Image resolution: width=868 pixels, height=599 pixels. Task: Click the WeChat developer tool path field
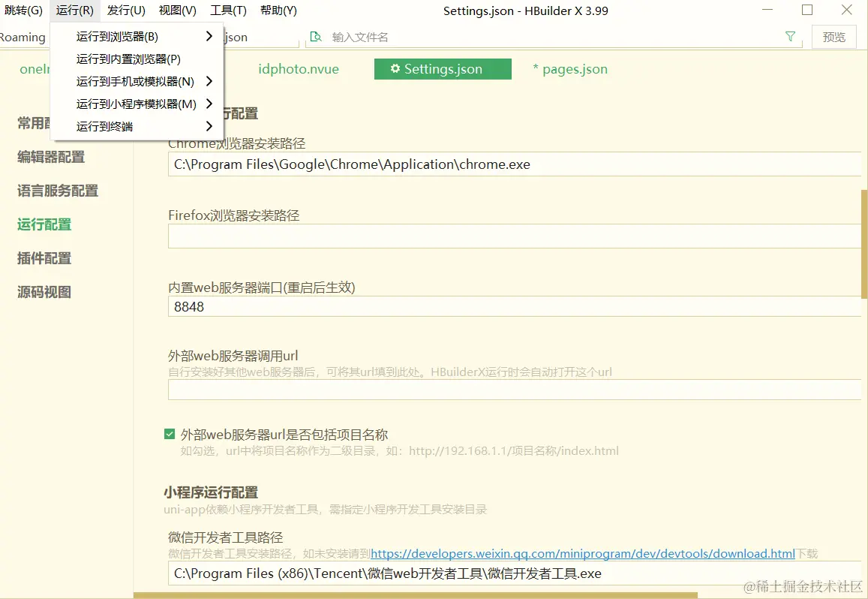click(514, 573)
